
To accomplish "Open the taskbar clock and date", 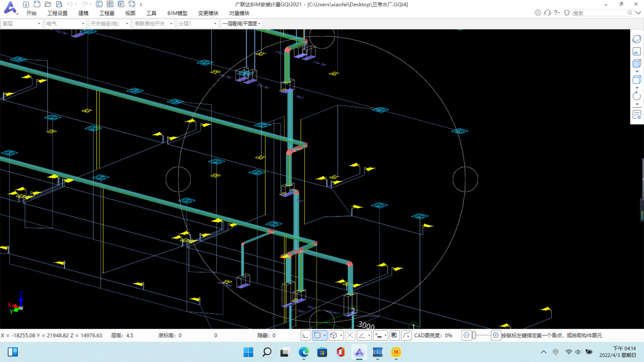I will pos(618,352).
